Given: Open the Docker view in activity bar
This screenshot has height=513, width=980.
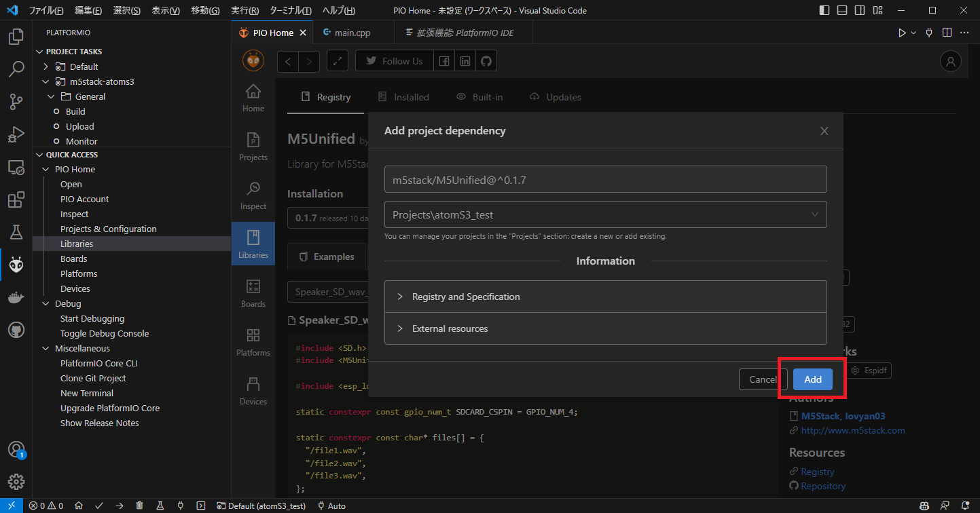Looking at the screenshot, I should (x=16, y=298).
